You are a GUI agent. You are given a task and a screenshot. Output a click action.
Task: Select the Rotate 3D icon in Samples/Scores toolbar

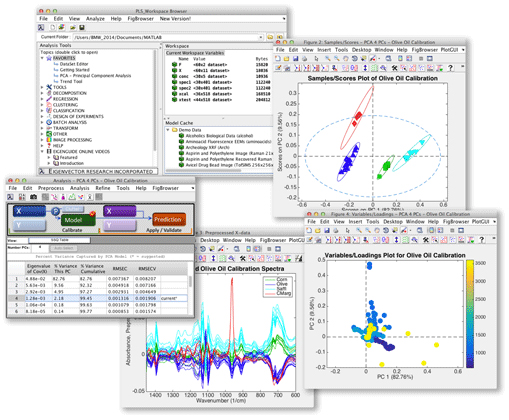[354, 59]
